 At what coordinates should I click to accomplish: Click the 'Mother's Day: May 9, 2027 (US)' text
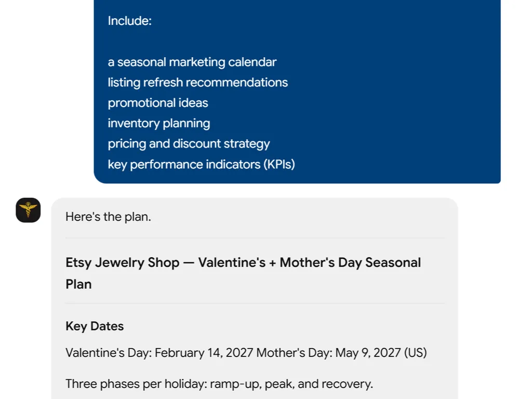(341, 353)
